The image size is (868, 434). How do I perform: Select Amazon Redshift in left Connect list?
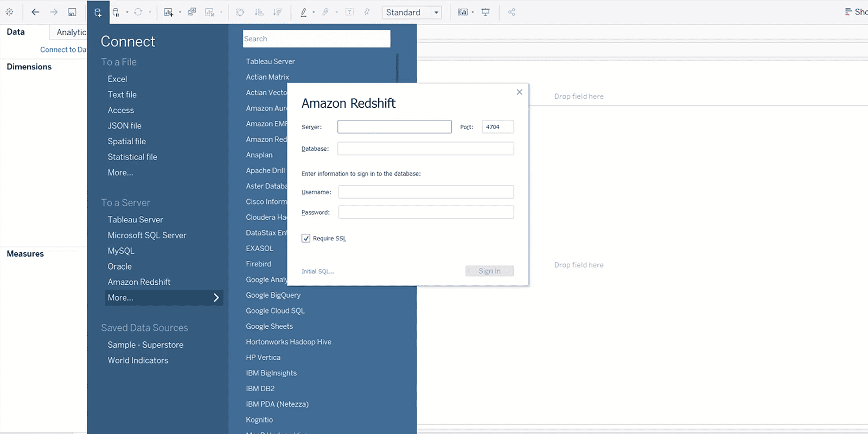click(139, 282)
